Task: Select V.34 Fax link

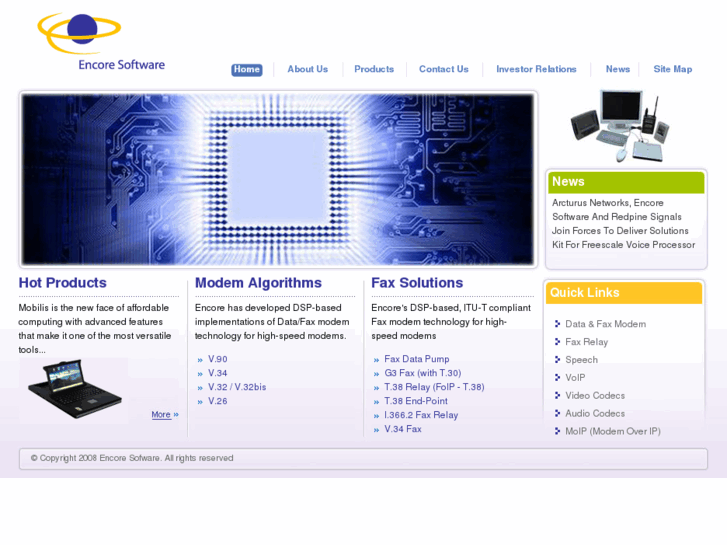Action: tap(403, 429)
